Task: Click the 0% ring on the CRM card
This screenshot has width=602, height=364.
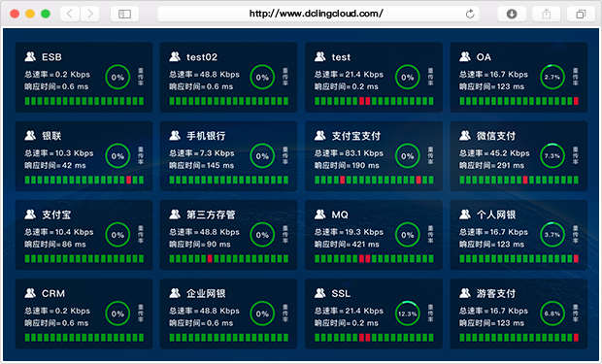Action: click(117, 314)
